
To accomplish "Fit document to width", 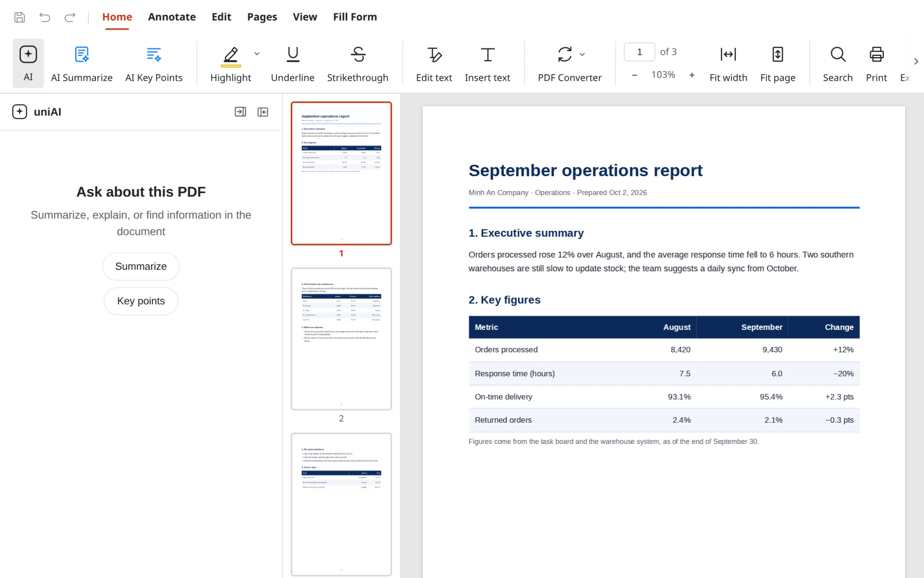I will tap(728, 64).
